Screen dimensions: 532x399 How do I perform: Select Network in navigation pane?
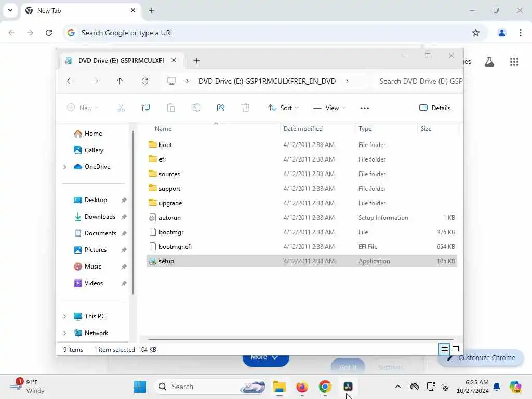coord(91,333)
